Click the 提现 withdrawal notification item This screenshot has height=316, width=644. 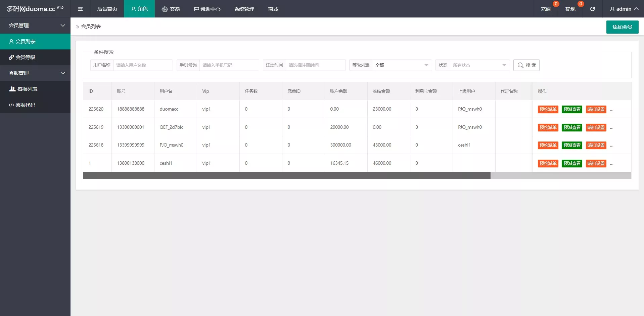click(x=570, y=9)
